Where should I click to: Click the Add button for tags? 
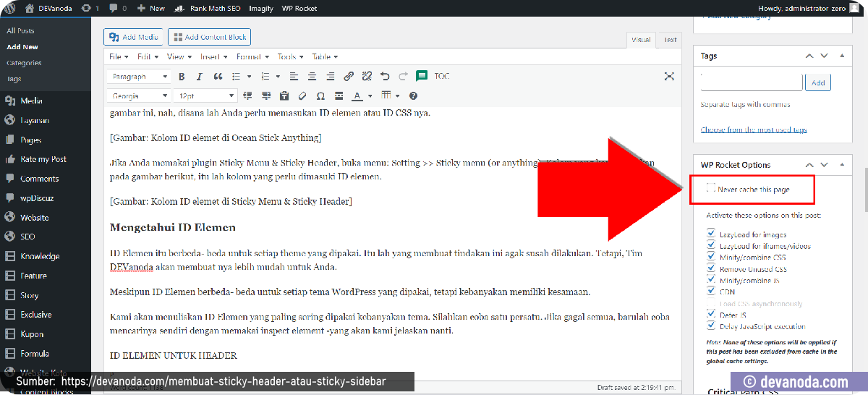(818, 82)
